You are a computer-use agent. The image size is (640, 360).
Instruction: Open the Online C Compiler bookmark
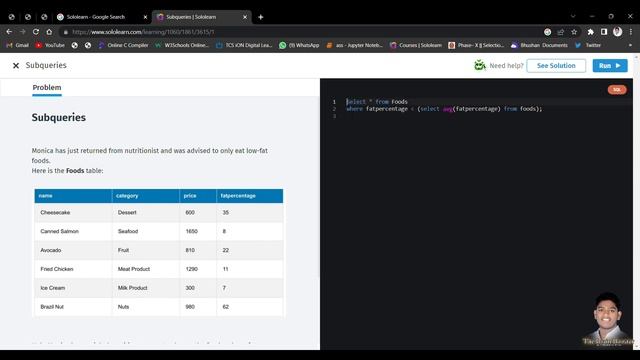point(123,45)
